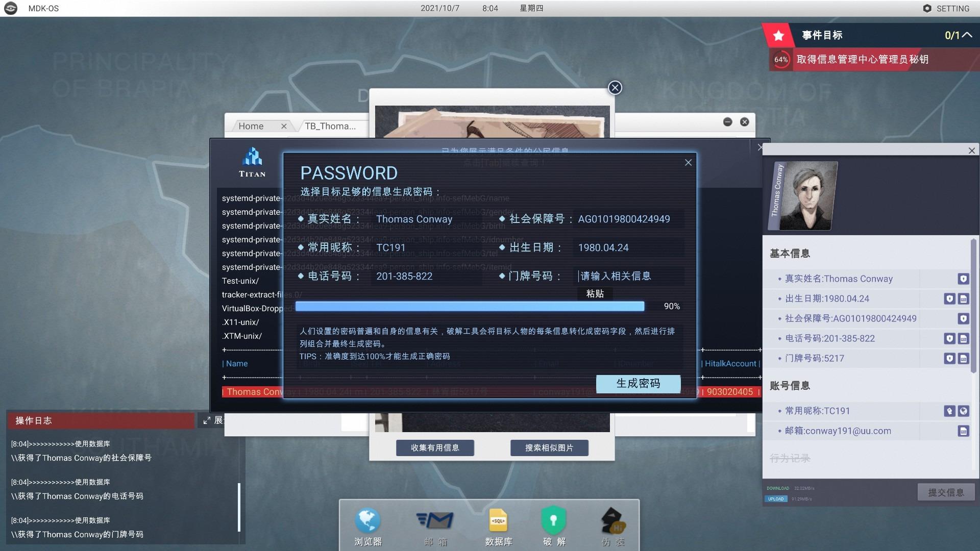Screen dimensions: 980x551
Task: Click database icon beside 邮箱 conway191@uu.com
Action: coord(963,431)
